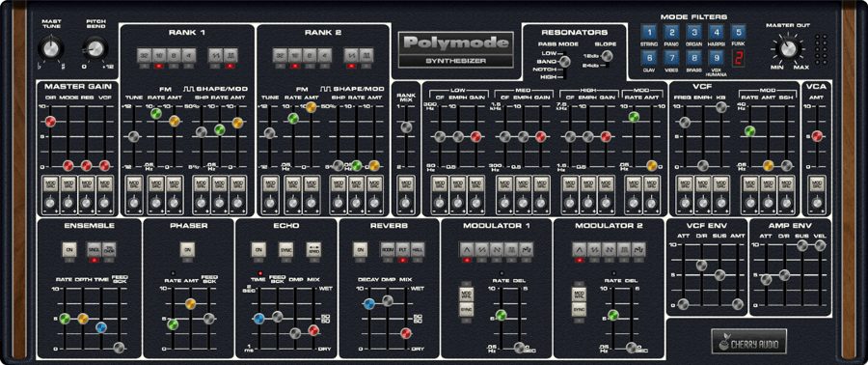Click the Cherry Audio logo
This screenshot has width=868, height=365.
(x=749, y=342)
